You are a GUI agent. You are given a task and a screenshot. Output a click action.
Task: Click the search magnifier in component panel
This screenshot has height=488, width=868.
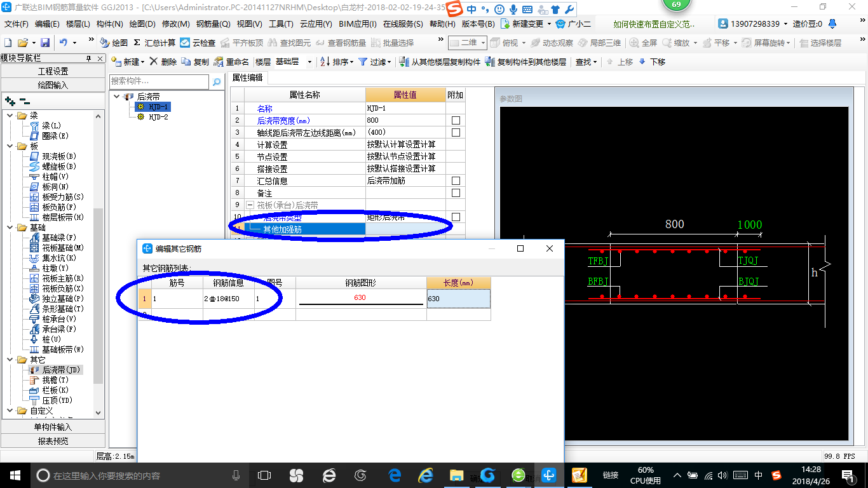click(217, 81)
